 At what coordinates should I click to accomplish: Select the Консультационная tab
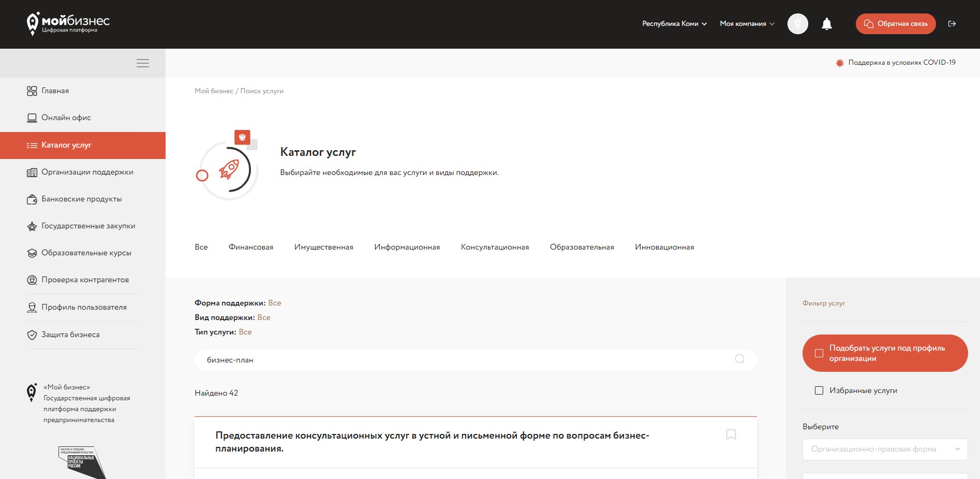495,247
